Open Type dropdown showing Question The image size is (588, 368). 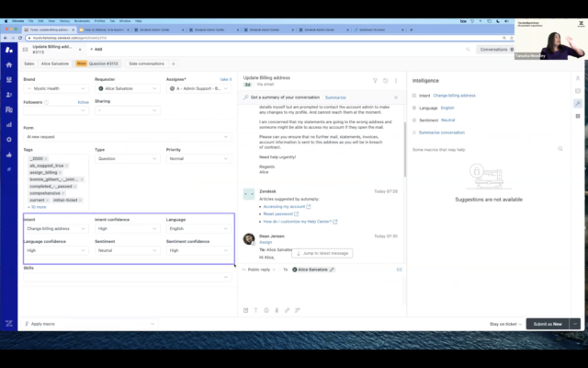click(128, 158)
